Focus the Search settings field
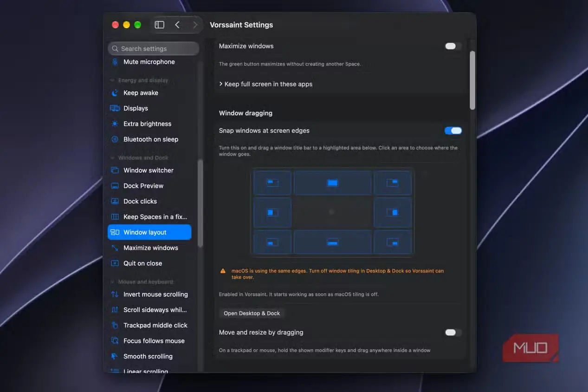 pyautogui.click(x=154, y=48)
